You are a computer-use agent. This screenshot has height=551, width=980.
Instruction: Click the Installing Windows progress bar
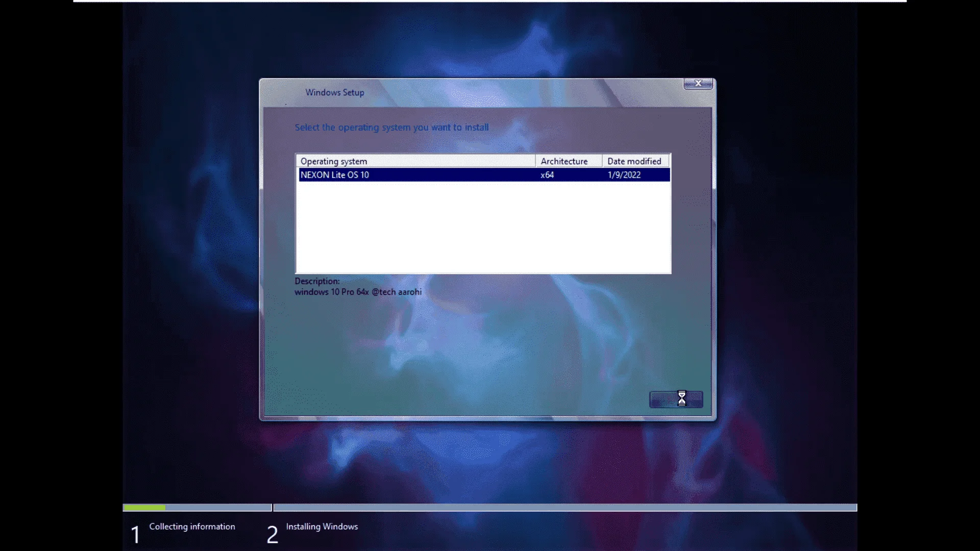565,508
